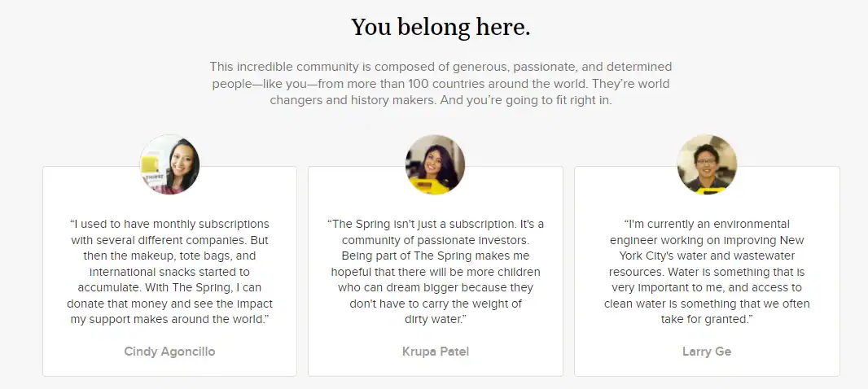This screenshot has height=389, width=868.
Task: Click the "dirty water." quote ending
Action: (436, 320)
